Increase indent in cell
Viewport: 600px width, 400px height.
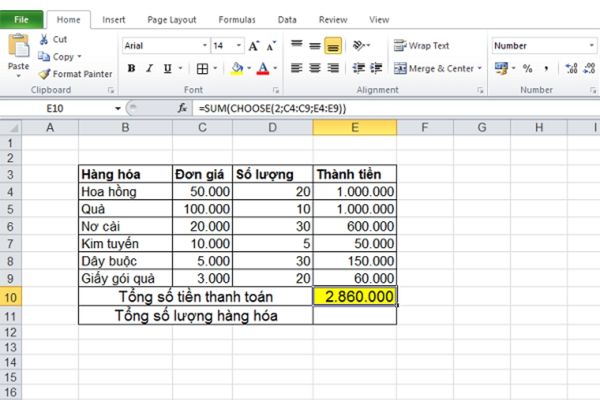pos(376,68)
